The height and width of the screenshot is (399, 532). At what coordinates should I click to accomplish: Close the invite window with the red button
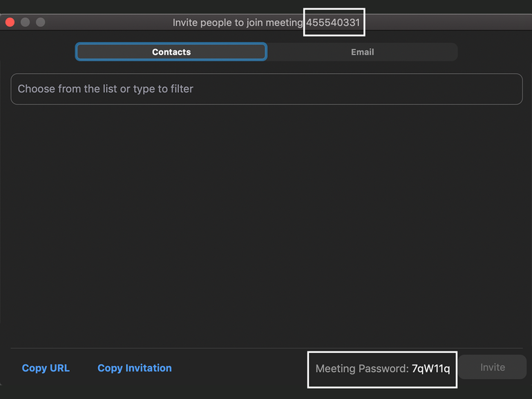[x=10, y=22]
